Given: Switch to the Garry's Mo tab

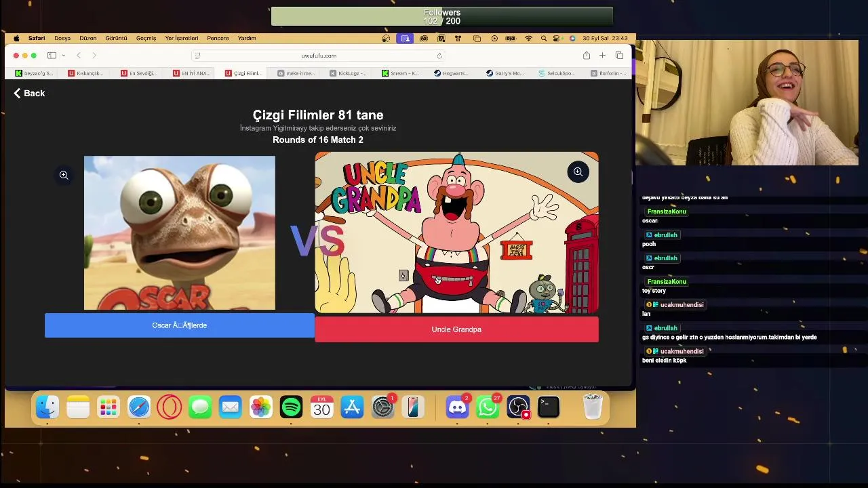Looking at the screenshot, I should pos(505,73).
